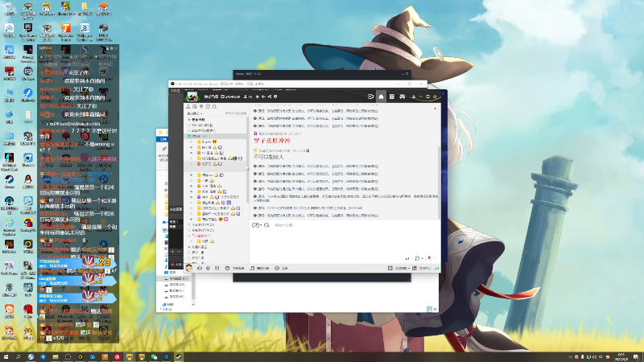Toggle the speaker mute in YY bottom bar
Image resolution: width=644 pixels, height=362 pixels.
200,268
